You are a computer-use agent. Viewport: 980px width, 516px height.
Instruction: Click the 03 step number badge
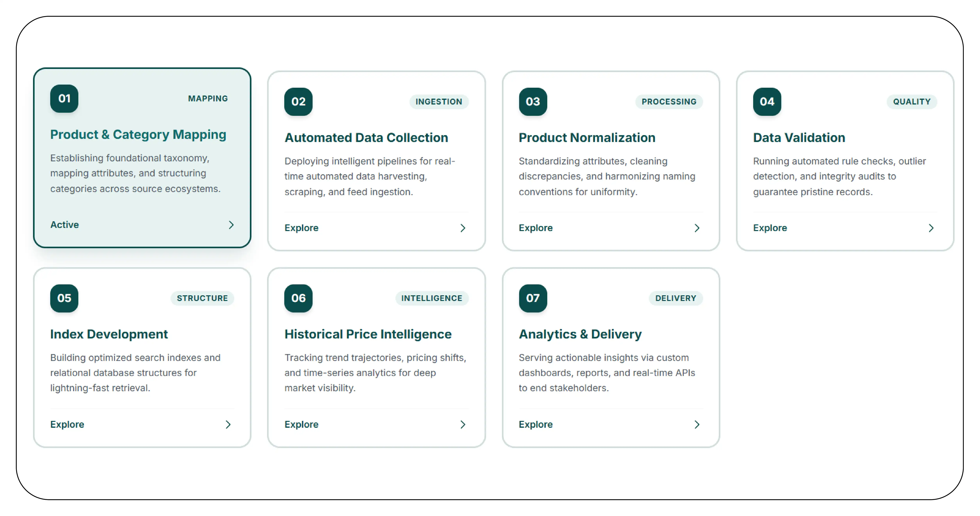533,102
